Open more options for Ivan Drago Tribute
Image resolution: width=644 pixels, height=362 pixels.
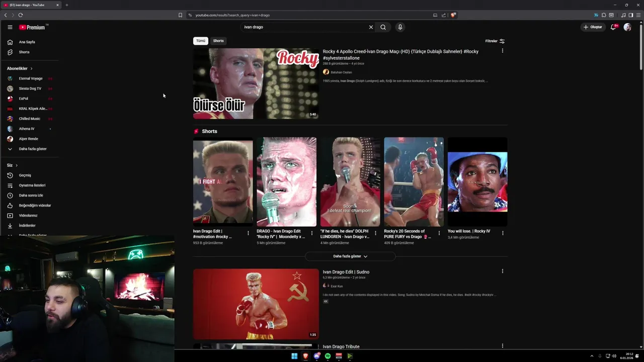coord(502,346)
